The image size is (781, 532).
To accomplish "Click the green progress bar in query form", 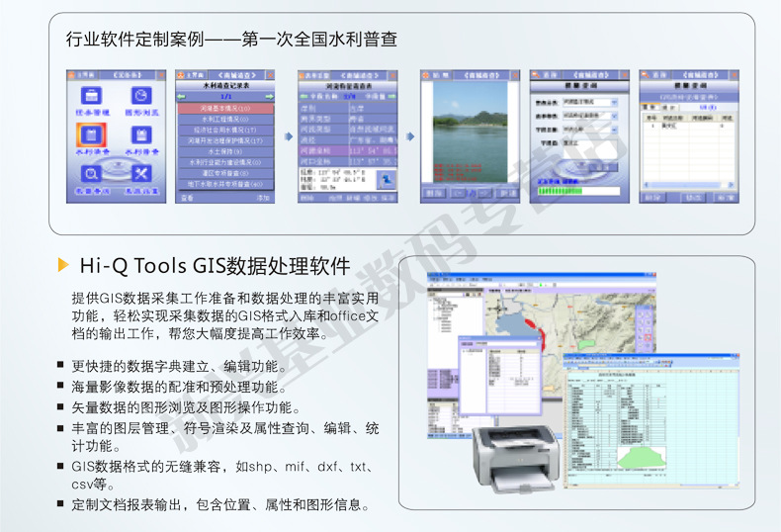I will pyautogui.click(x=578, y=191).
